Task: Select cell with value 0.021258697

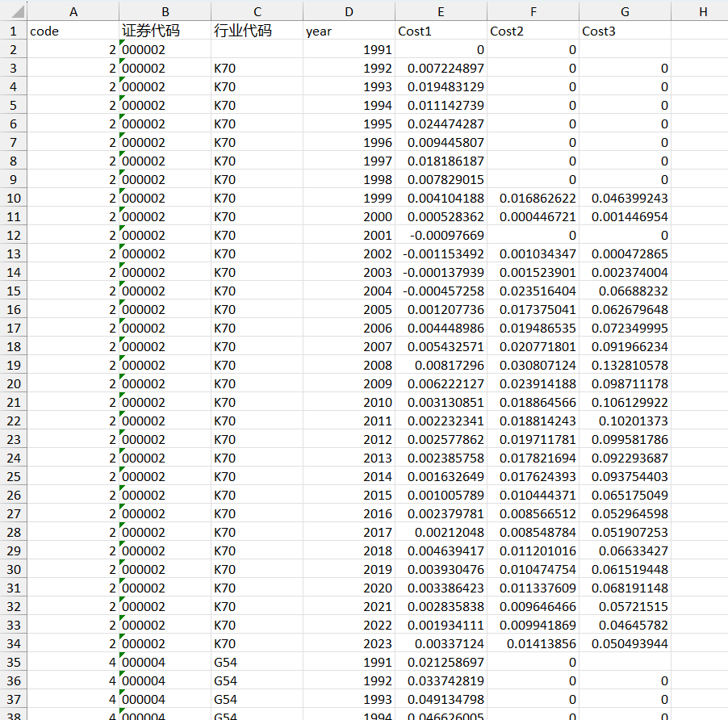Action: (x=441, y=663)
